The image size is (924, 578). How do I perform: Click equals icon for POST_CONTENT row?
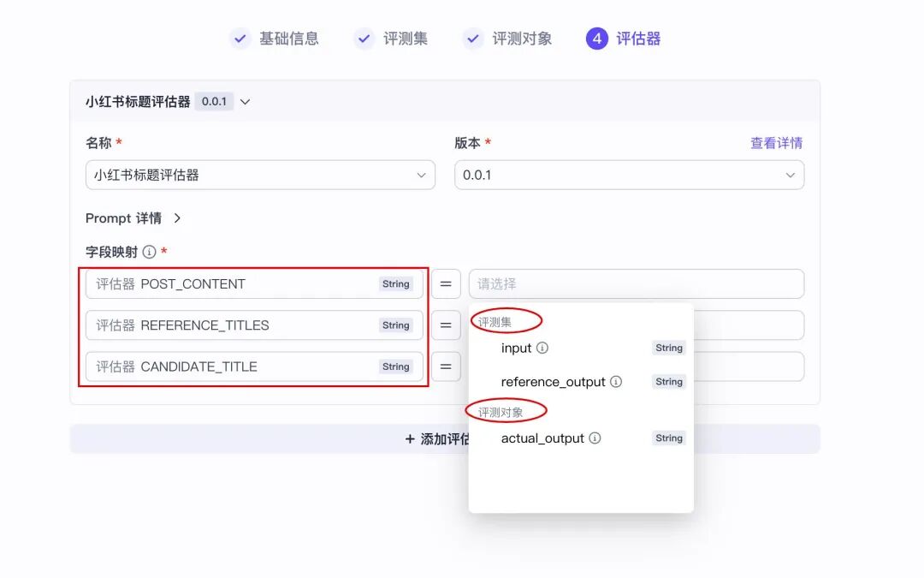pos(446,283)
